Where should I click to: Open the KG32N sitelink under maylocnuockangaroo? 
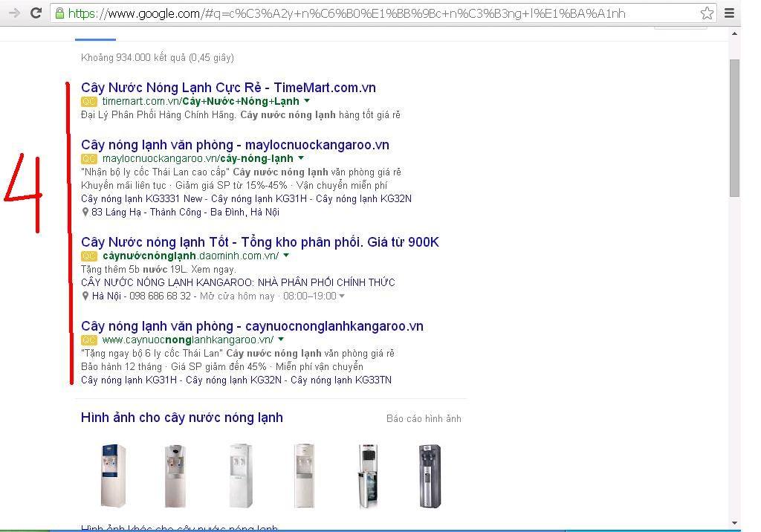click(363, 198)
